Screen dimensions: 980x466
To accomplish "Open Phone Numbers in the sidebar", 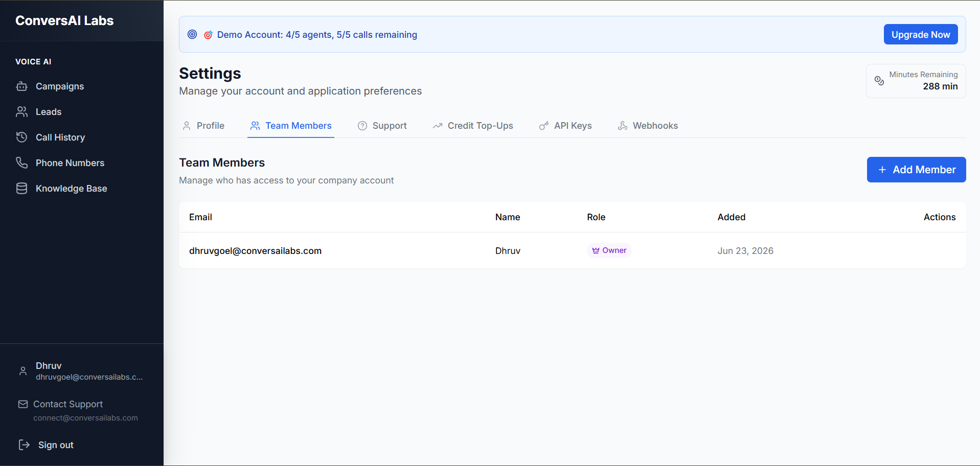I will (82, 163).
